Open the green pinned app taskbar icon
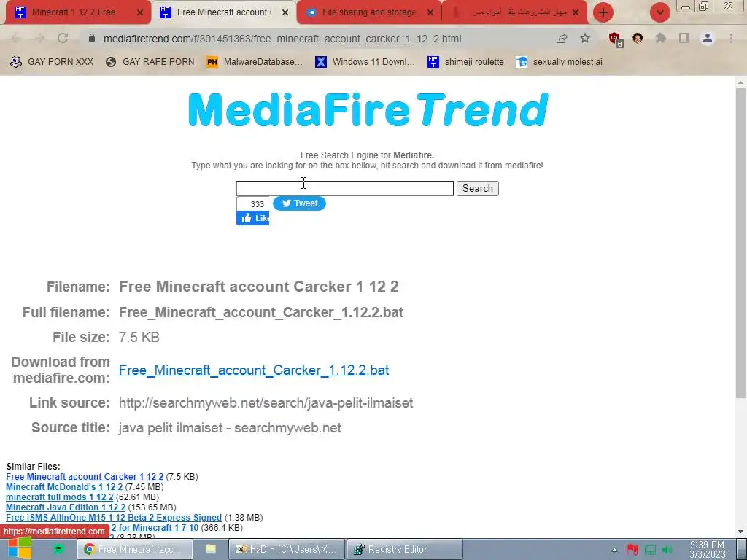Screen dimensions: 747x560 (58, 549)
